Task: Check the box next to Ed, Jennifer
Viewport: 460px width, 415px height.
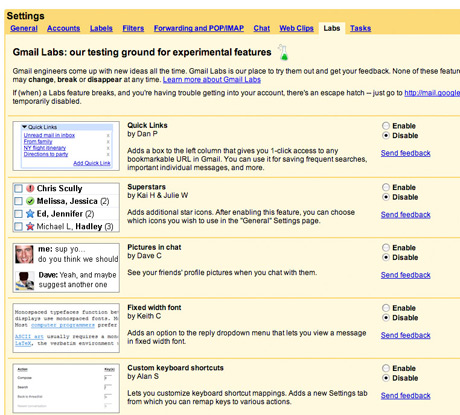Action: point(19,214)
